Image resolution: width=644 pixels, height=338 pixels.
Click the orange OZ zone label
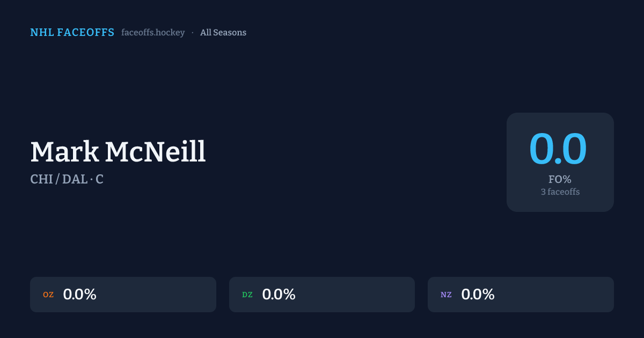pyautogui.click(x=48, y=295)
